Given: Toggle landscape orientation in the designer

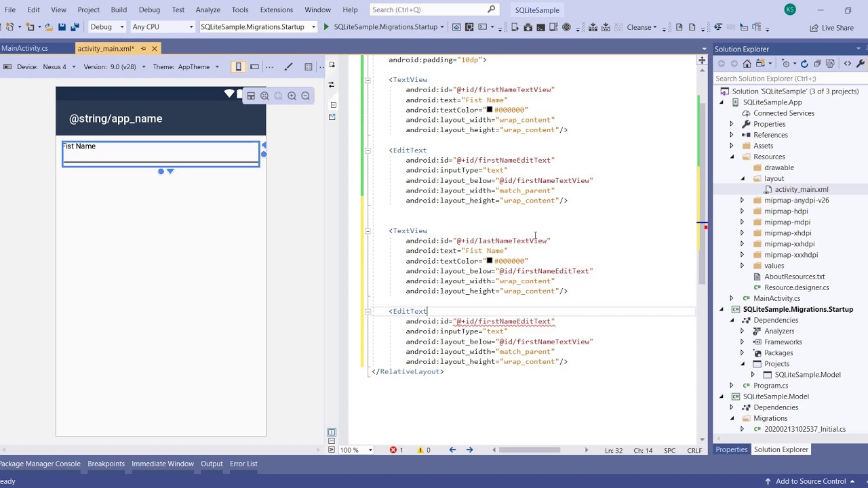Looking at the screenshot, I should pos(254,67).
